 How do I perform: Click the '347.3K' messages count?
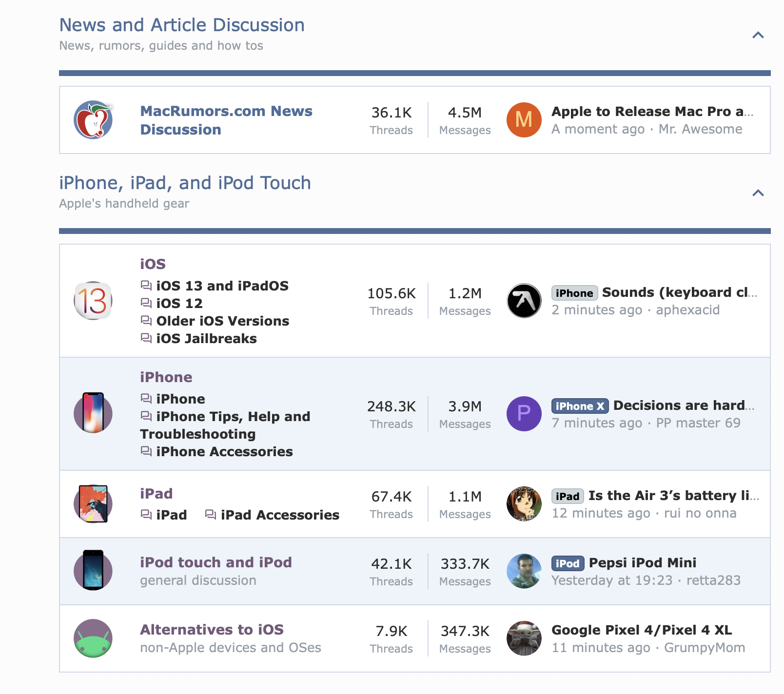tap(465, 631)
